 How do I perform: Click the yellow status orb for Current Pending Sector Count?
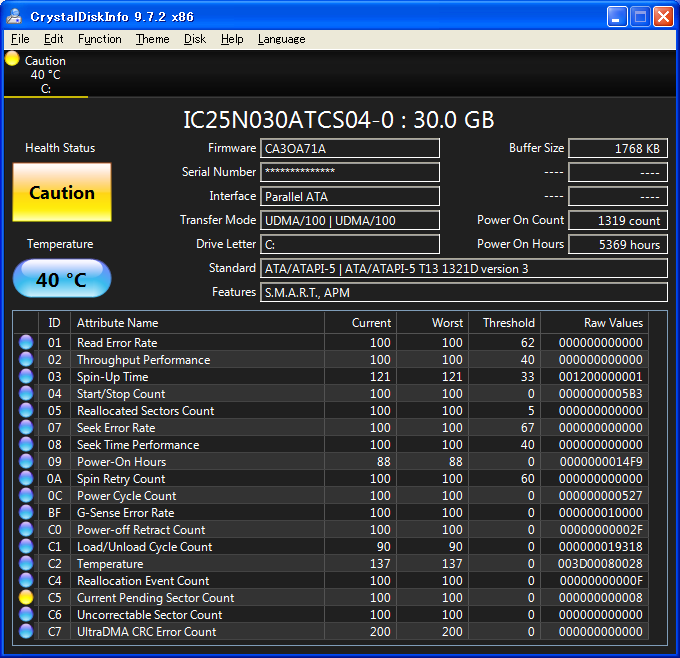[x=26, y=598]
